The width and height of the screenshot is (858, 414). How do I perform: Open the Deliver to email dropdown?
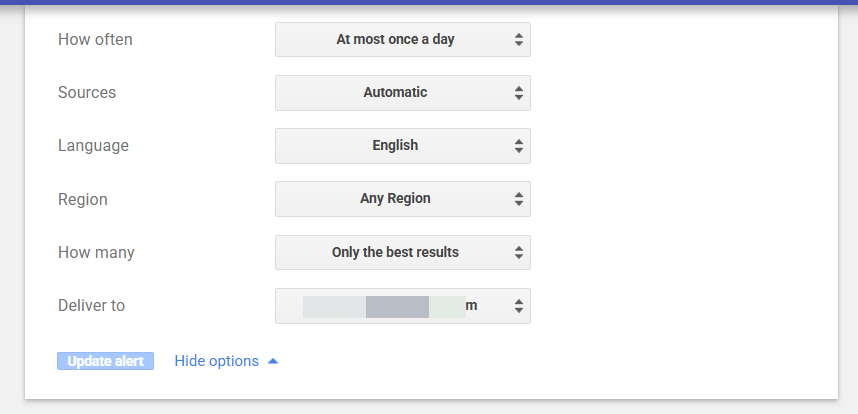point(396,306)
